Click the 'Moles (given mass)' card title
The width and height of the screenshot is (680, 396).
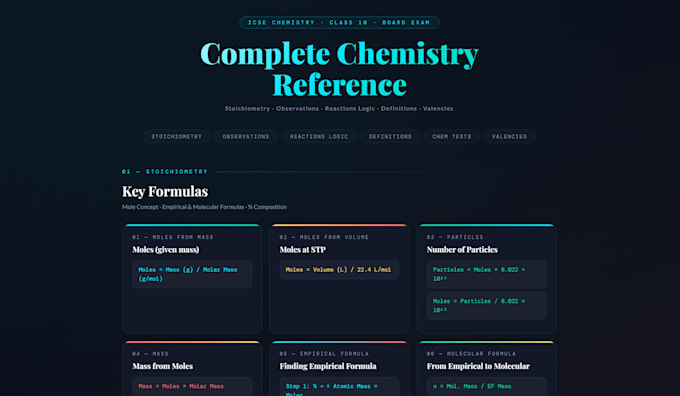coord(166,249)
